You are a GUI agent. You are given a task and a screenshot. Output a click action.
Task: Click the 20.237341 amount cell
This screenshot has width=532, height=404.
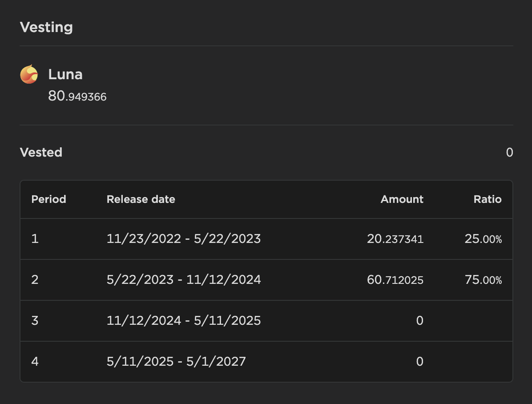coord(395,239)
